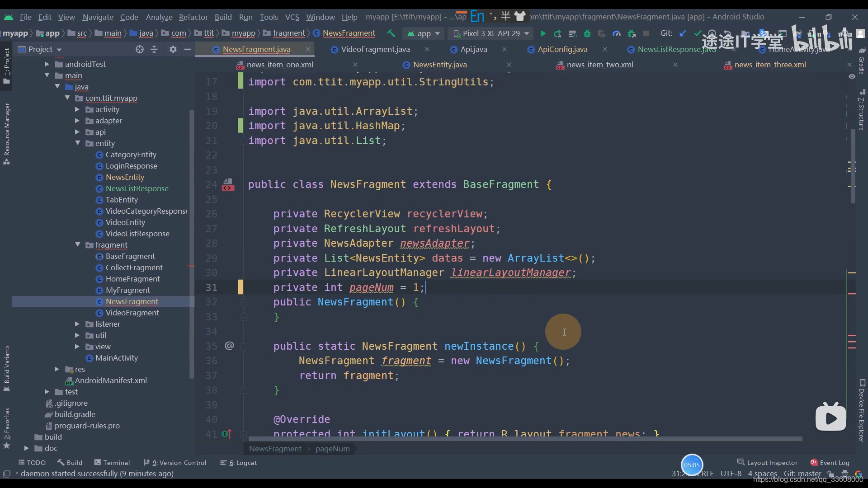Close the Api.java tab
The height and width of the screenshot is (488, 868).
point(505,49)
